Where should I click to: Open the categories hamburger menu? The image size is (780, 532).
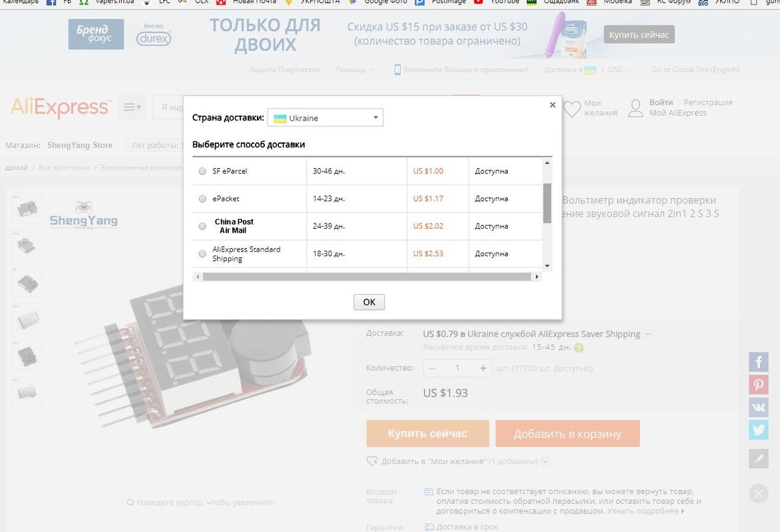click(132, 107)
